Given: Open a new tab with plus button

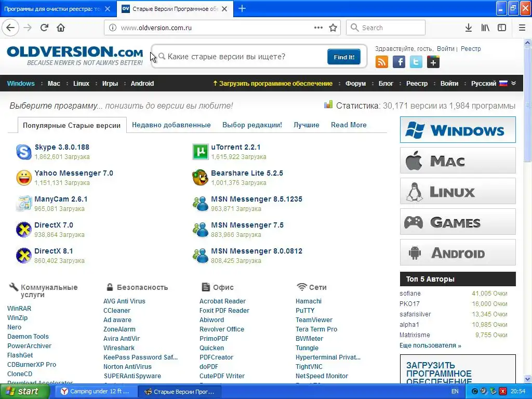Looking at the screenshot, I should pyautogui.click(x=242, y=8).
